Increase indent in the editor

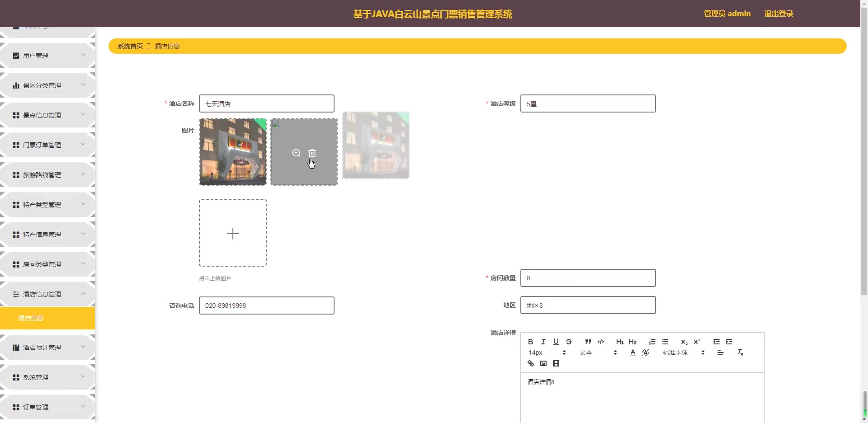[x=729, y=342]
